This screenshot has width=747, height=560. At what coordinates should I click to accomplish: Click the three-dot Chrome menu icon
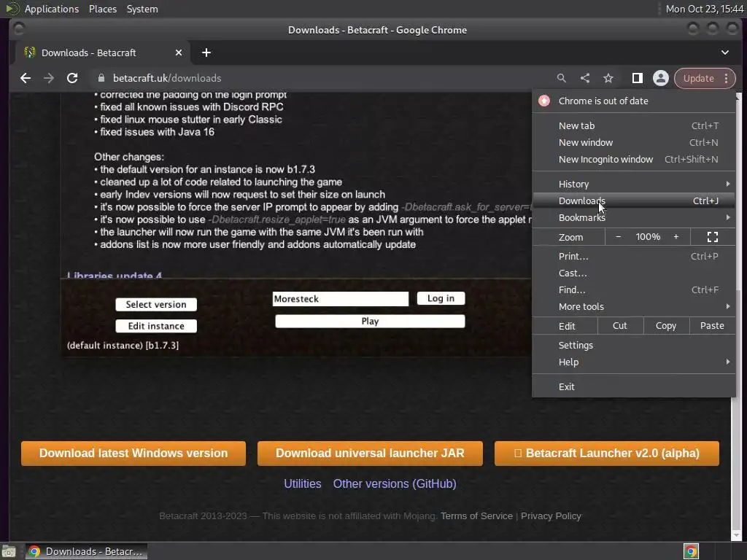click(726, 78)
